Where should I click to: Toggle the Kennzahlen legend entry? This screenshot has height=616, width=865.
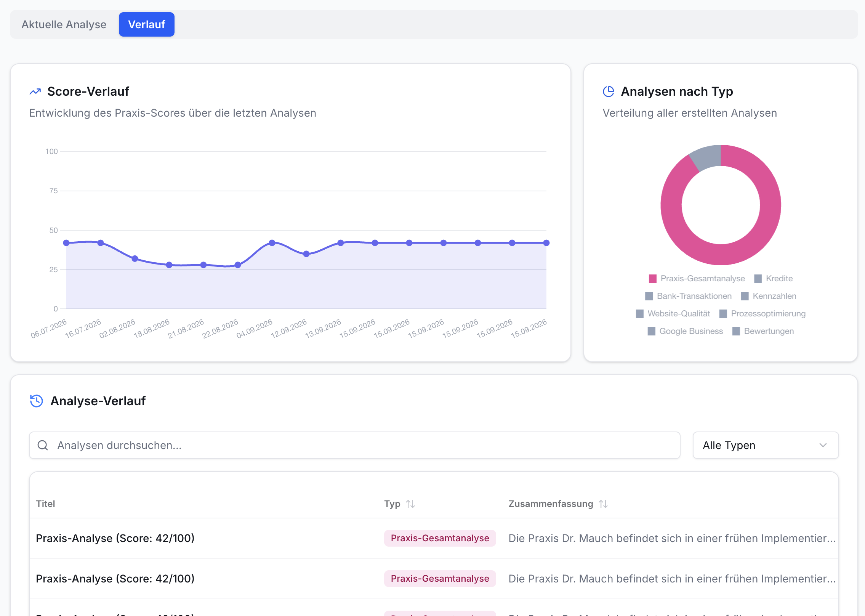pos(769,296)
